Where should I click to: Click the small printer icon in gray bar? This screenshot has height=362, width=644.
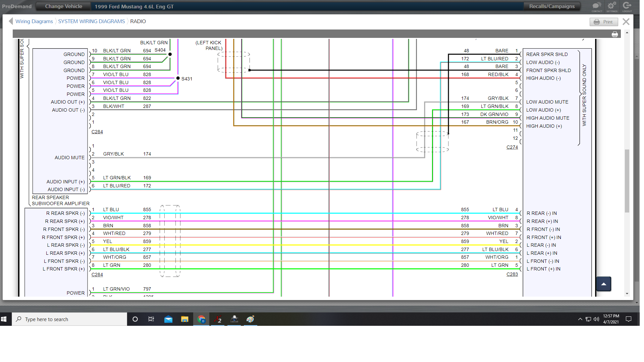point(614,35)
